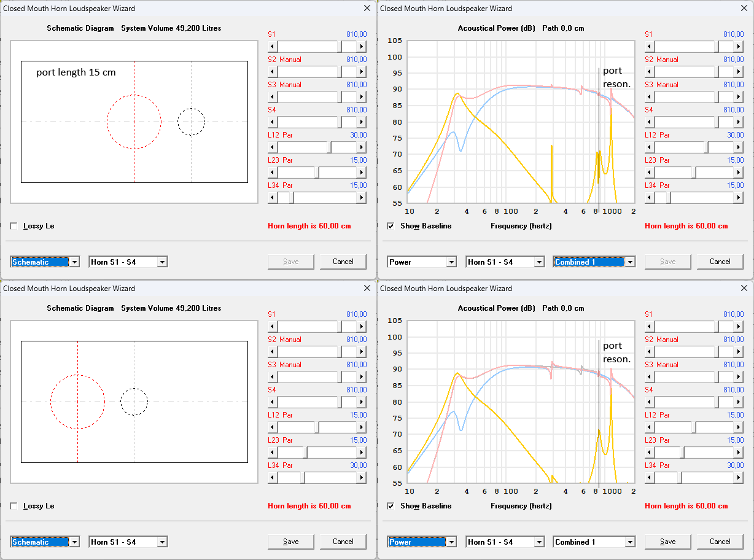Click S3 slider left arrow in top-right window
Screen dimensions: 754x560
[x=650, y=97]
